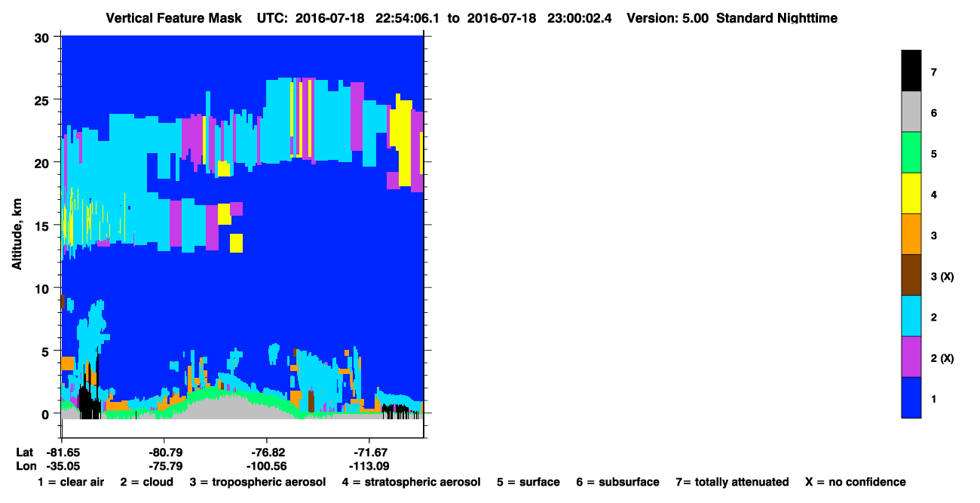Pick the brown swatch labeled 3 (X)
The width and height of the screenshot is (980, 503).
coord(911,275)
